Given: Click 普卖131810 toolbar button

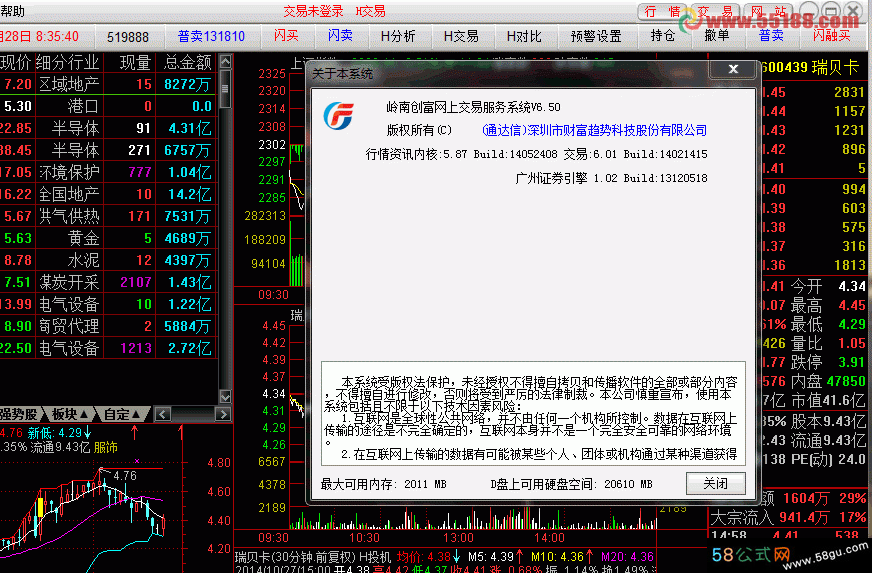Looking at the screenshot, I should tap(211, 36).
